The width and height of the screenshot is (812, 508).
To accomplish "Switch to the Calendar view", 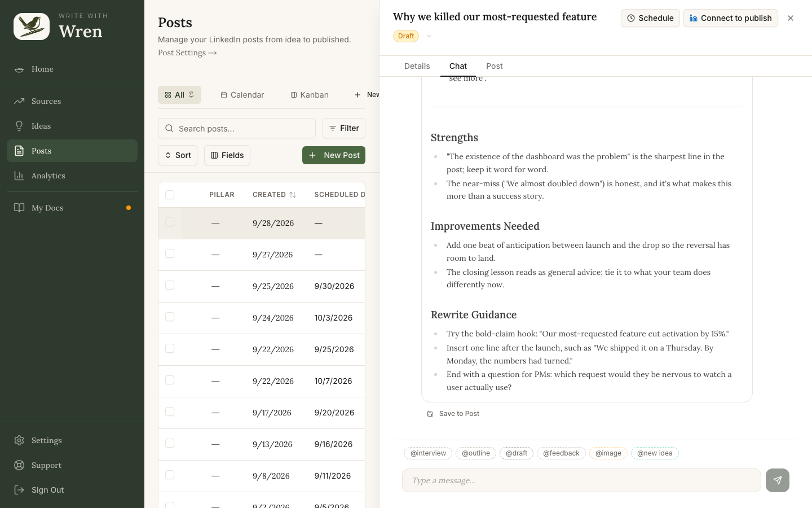I will pyautogui.click(x=242, y=95).
